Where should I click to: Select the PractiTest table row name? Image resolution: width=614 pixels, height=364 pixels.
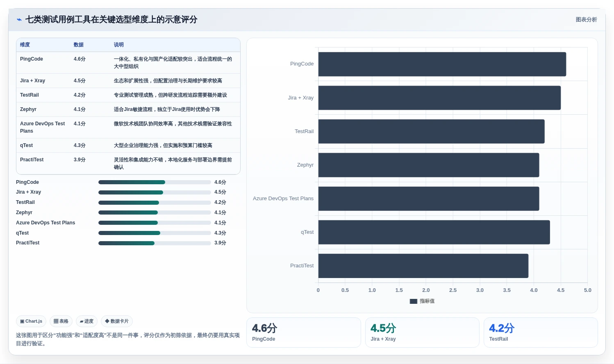(32, 160)
